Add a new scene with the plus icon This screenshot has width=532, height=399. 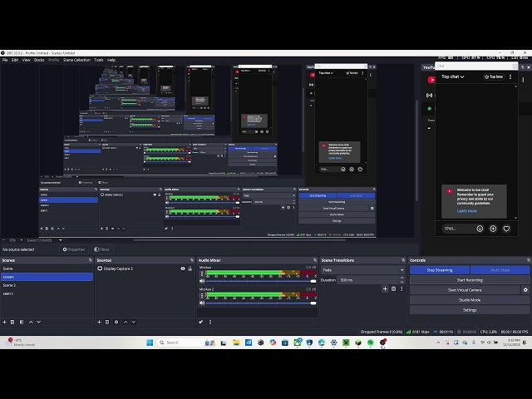[x=4, y=322]
